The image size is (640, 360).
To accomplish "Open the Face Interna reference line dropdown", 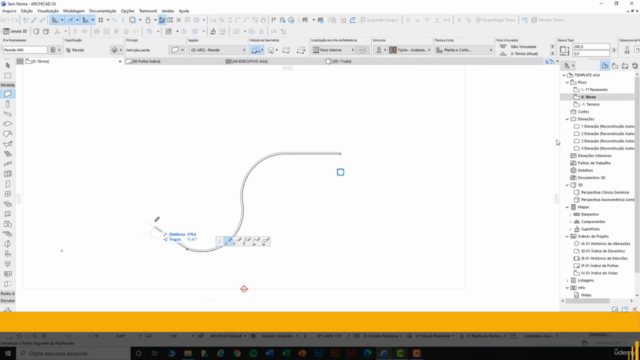I will click(333, 50).
